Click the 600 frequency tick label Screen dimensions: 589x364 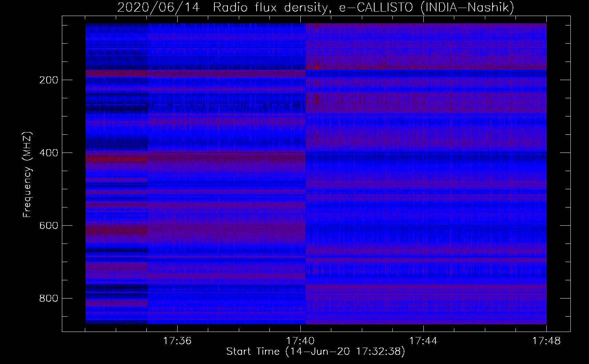click(49, 226)
